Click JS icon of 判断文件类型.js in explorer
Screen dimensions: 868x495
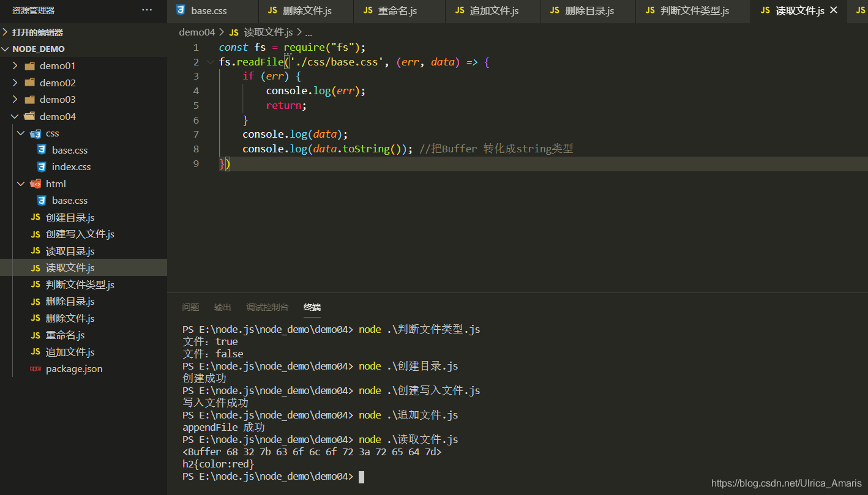[36, 285]
